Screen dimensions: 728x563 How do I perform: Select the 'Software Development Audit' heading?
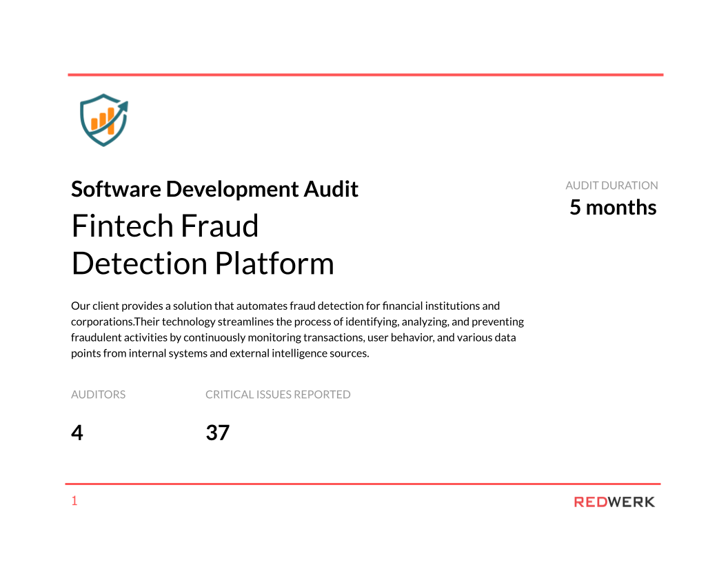pos(214,189)
